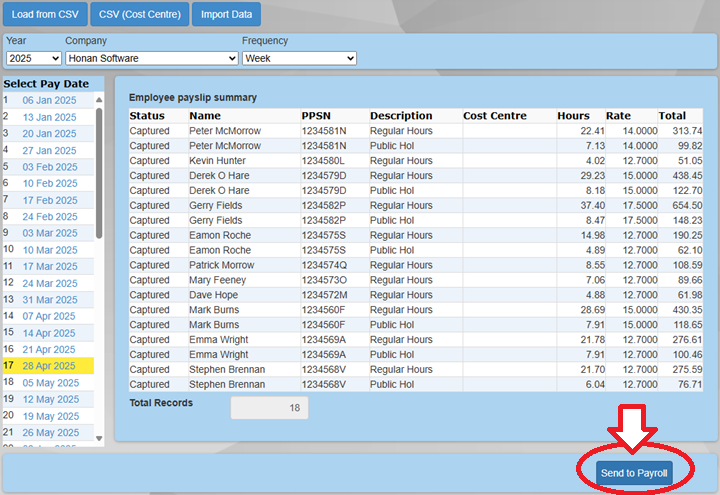Screen dimensions: 720x495
Task: Send captured records to Payroll
Action: (x=633, y=472)
